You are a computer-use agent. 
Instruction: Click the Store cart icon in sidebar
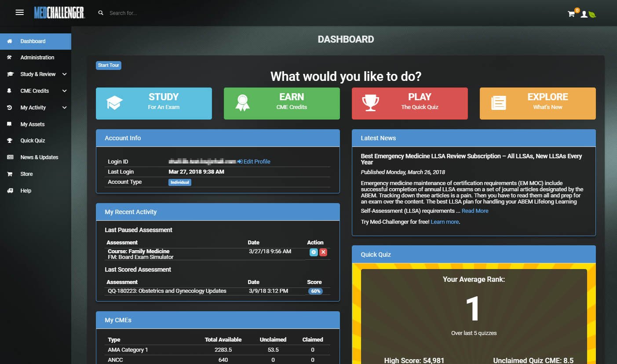[10, 174]
